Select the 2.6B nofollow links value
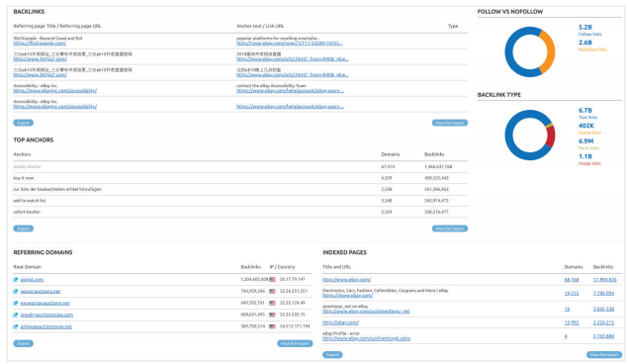 point(584,43)
